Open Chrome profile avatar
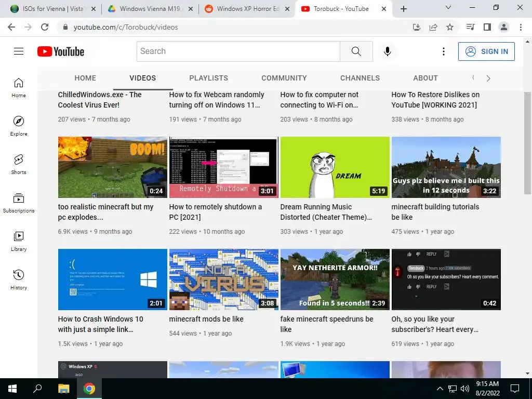The height and width of the screenshot is (399, 532). (504, 27)
